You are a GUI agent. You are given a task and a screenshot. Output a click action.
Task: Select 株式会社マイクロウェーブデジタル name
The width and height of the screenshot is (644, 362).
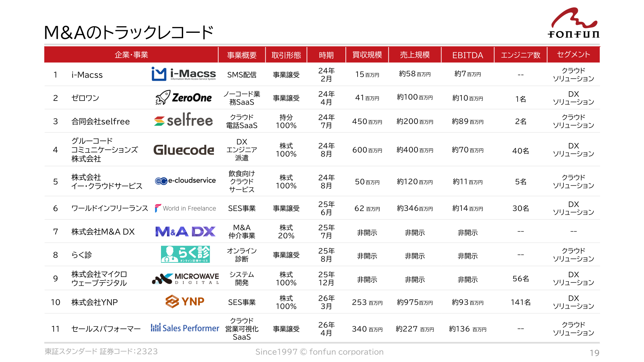[99, 279]
